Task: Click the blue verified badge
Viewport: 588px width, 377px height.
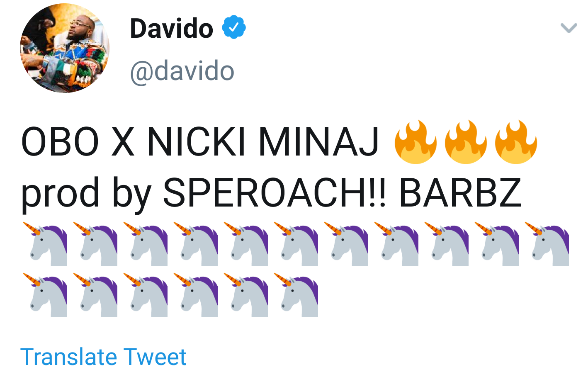Action: [234, 27]
